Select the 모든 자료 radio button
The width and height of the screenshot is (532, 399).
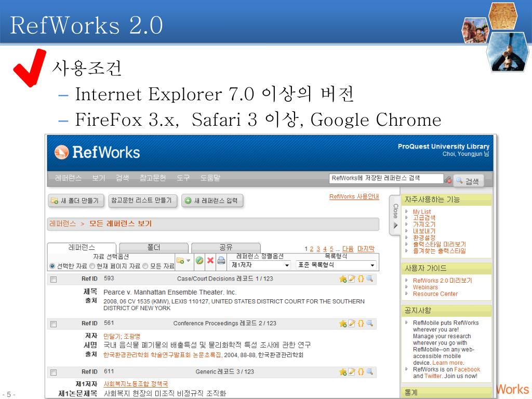[145, 266]
